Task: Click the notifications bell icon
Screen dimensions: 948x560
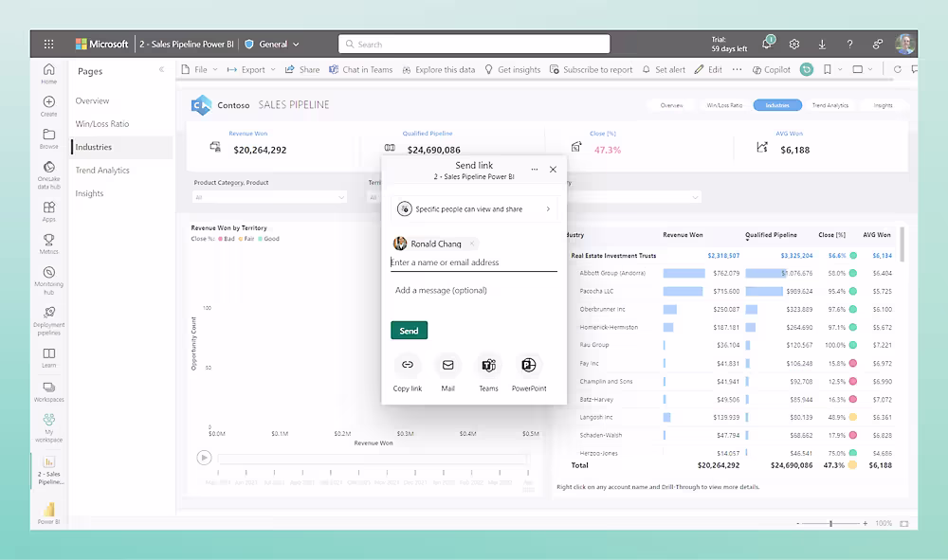Action: (x=767, y=44)
